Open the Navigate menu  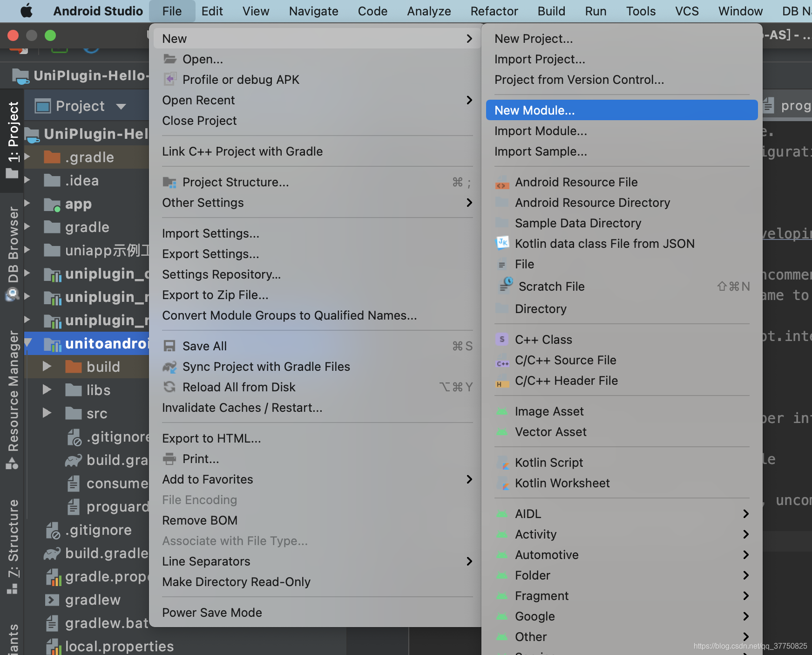point(314,11)
